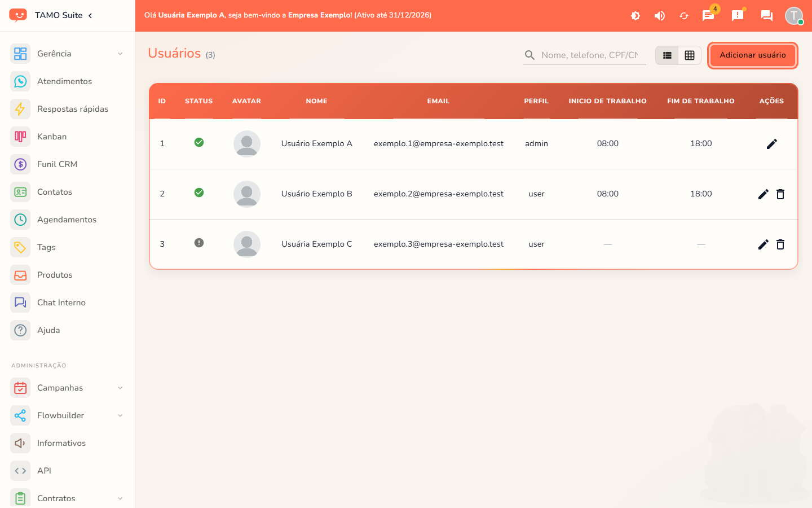The height and width of the screenshot is (508, 812).
Task: Sort table by EMAIL column
Action: (x=438, y=101)
